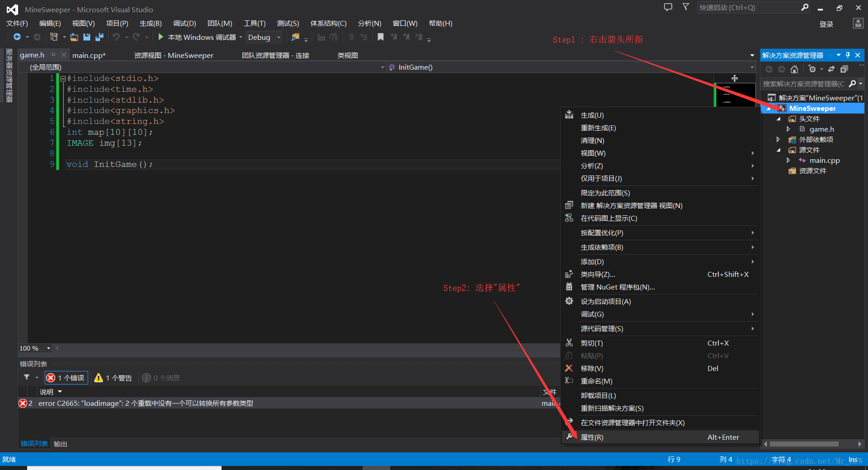
Task: Click the Undo arrow icon
Action: point(116,37)
